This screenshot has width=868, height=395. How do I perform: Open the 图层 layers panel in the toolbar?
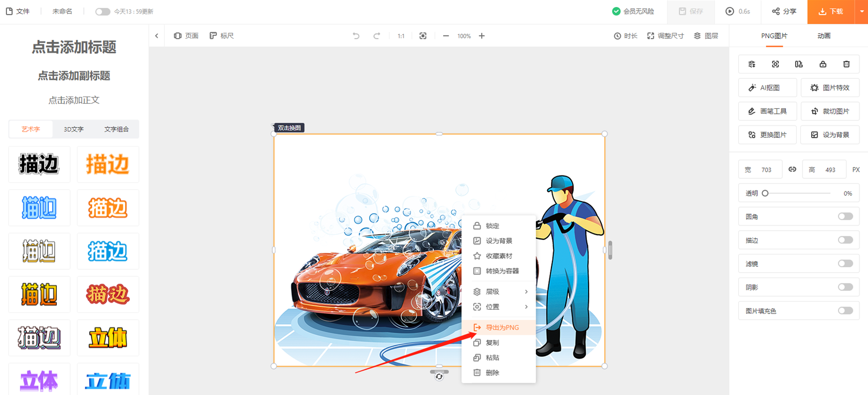[x=706, y=36]
